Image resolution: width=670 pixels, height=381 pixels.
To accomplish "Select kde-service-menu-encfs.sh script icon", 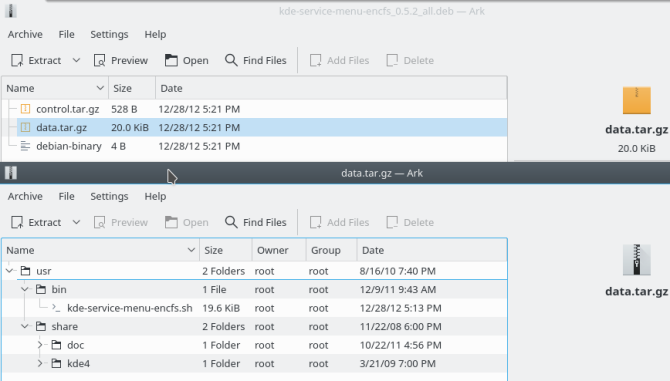I will [x=56, y=308].
